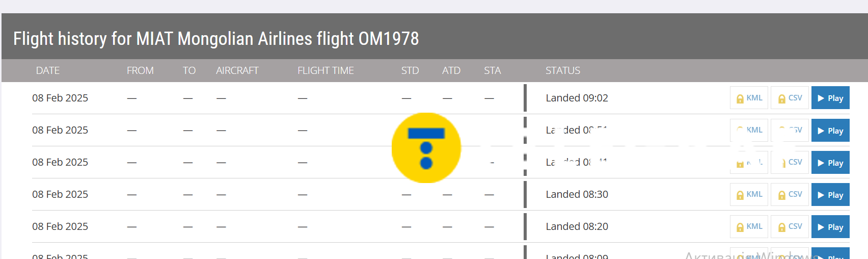
Task: Download CSV for flight landed 08:30
Action: [x=790, y=195]
